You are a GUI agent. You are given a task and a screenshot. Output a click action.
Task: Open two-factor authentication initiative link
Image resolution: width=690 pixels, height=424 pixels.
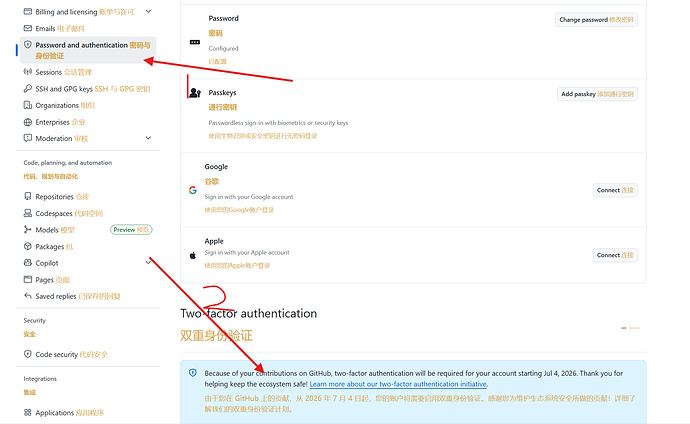pyautogui.click(x=398, y=384)
